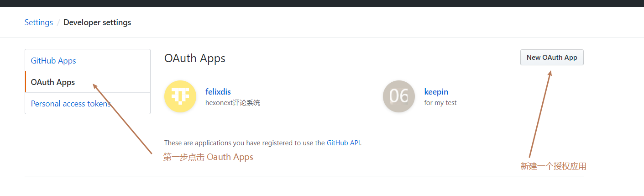The width and height of the screenshot is (644, 196).
Task: Click the dark top header bar
Action: pos(322,3)
